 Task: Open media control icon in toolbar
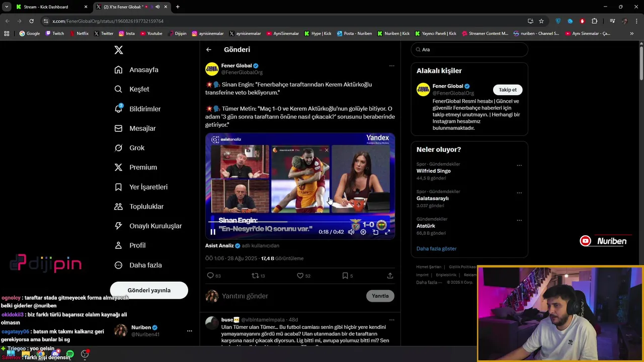(612, 21)
